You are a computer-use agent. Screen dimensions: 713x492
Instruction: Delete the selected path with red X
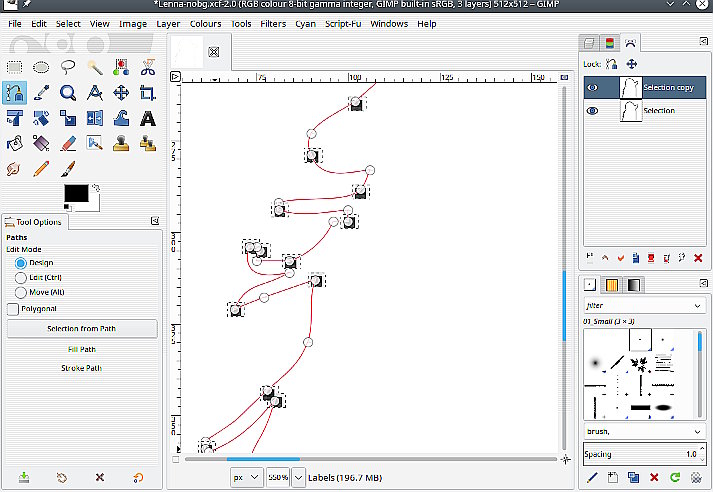(x=697, y=257)
